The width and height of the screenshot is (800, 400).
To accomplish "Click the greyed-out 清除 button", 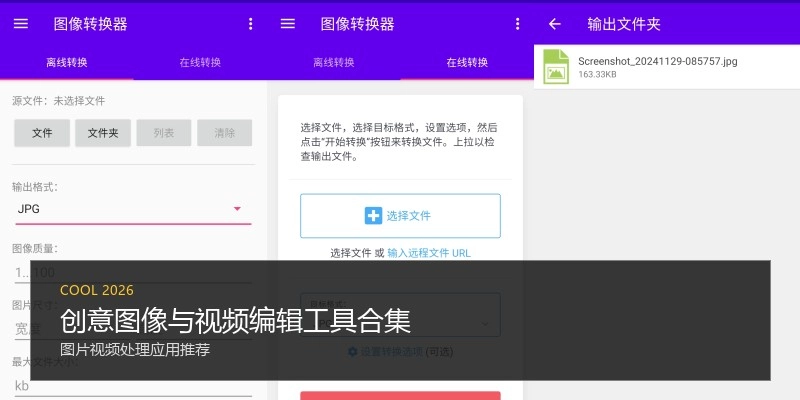I will [224, 133].
